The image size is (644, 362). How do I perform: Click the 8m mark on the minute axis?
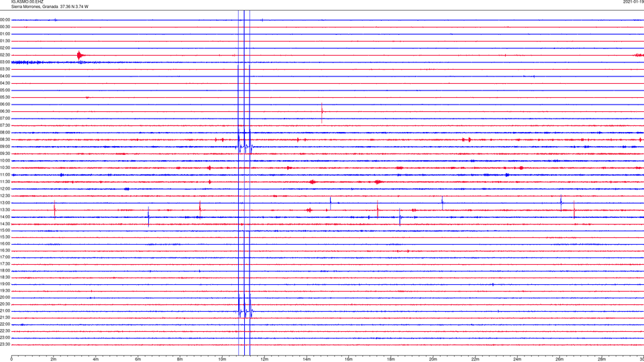point(180,359)
